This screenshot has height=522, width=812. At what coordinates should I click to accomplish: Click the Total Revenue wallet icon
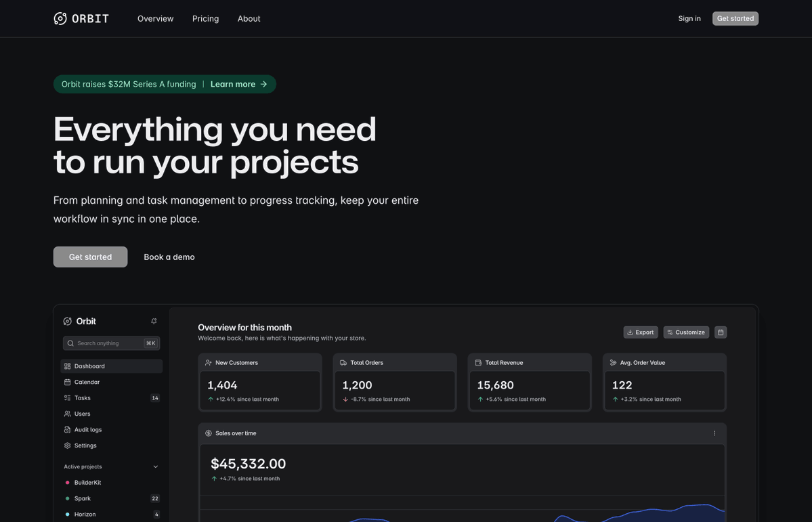click(479, 362)
